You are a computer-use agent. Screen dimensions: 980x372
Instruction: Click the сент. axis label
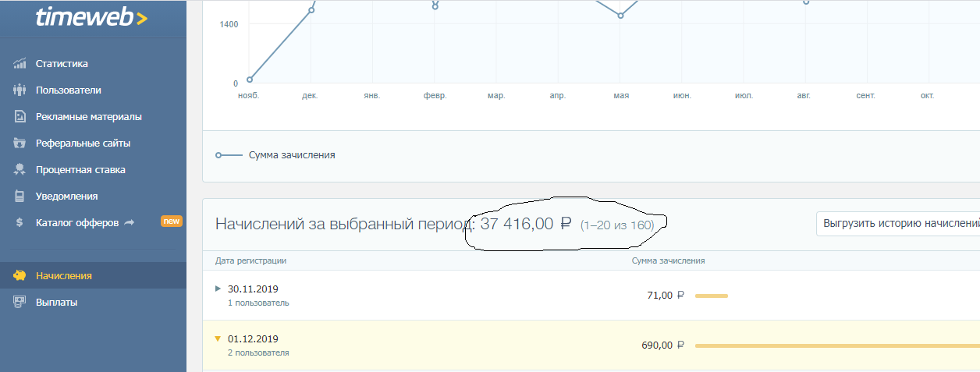(865, 95)
